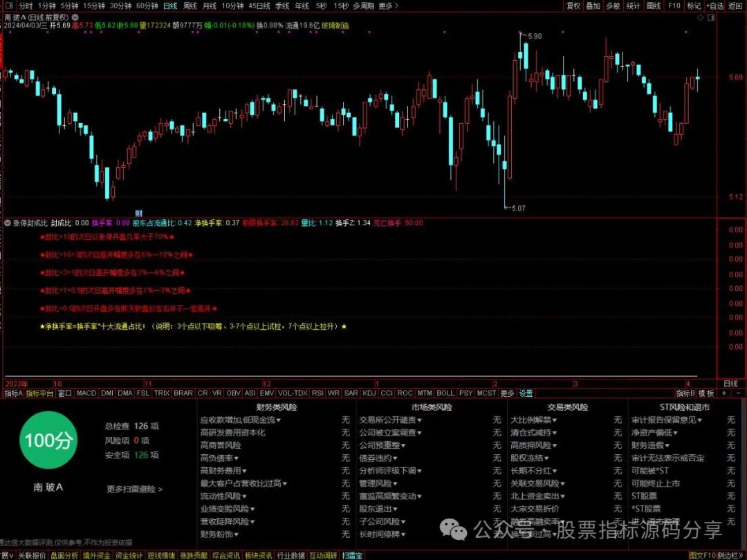Image resolution: width=747 pixels, height=560 pixels.
Task: Open the 指标A tab
Action: [x=13, y=393]
